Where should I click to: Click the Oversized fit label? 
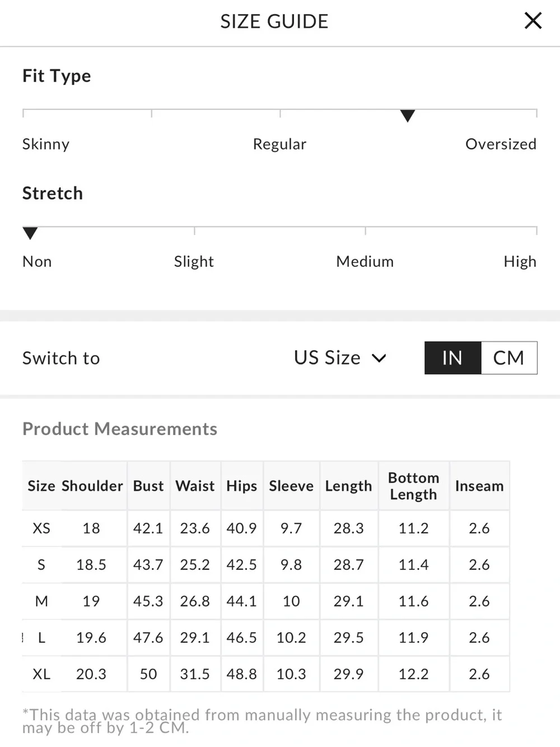click(501, 144)
